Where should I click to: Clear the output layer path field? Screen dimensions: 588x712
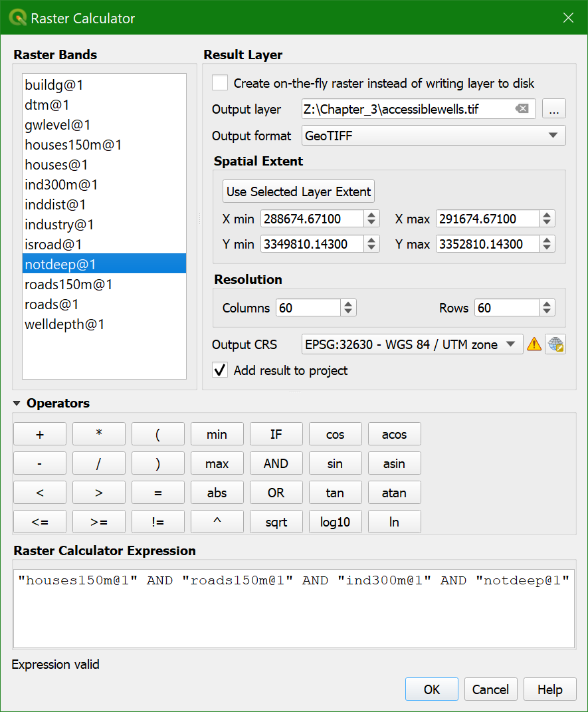[x=522, y=108]
